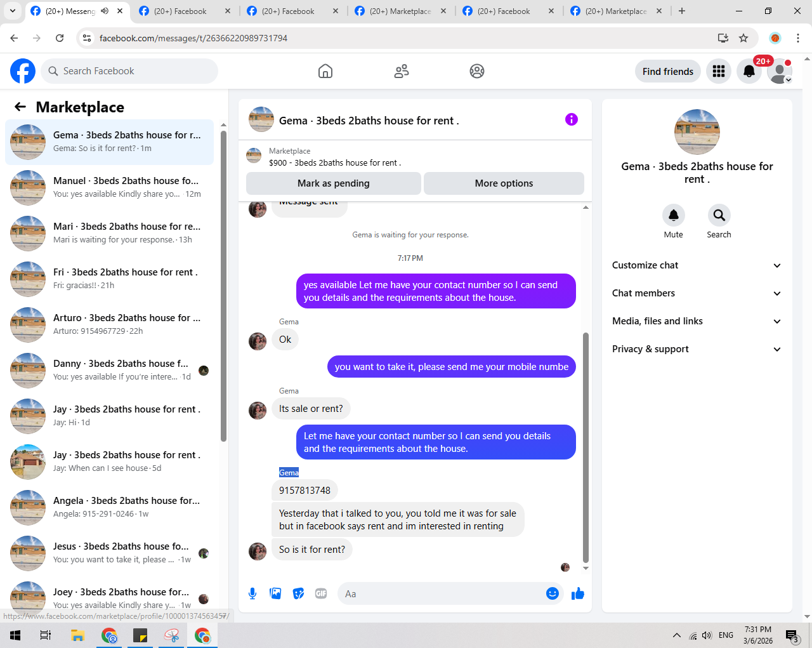Open Chrome three-dot menu

tap(798, 38)
